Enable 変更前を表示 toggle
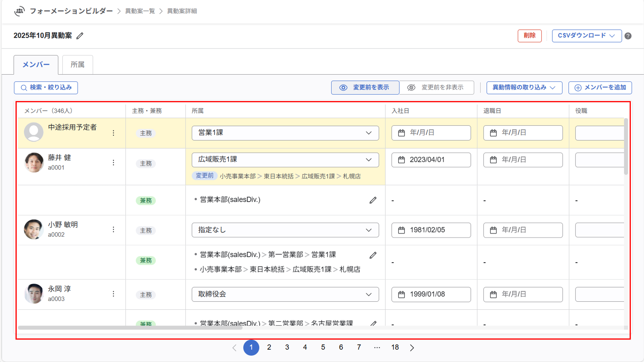This screenshot has width=644, height=362. 365,87
